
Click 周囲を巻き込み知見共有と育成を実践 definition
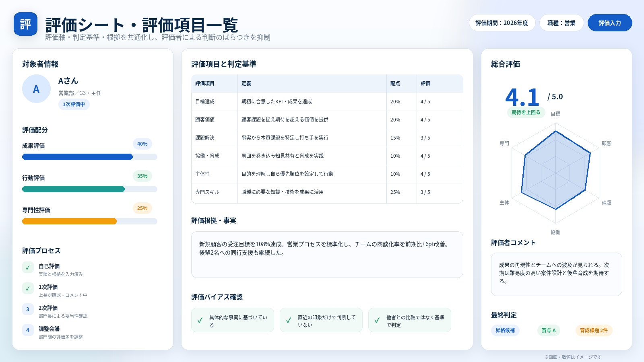pos(283,156)
